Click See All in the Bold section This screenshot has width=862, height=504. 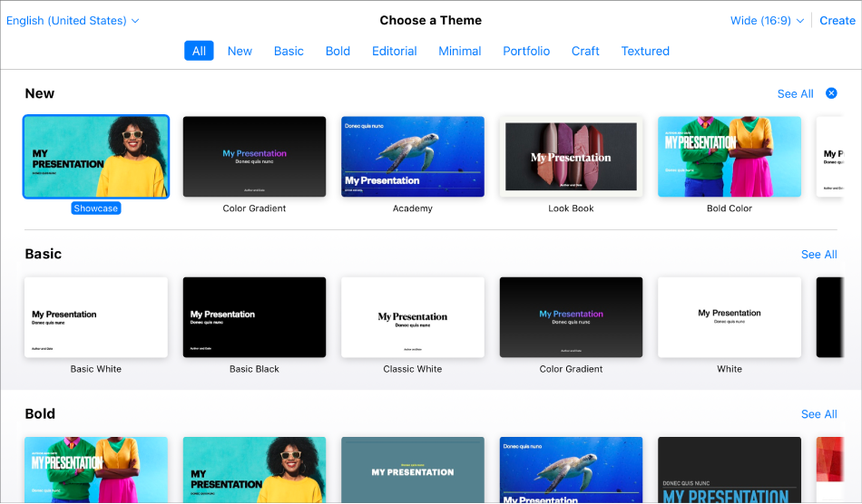(818, 414)
